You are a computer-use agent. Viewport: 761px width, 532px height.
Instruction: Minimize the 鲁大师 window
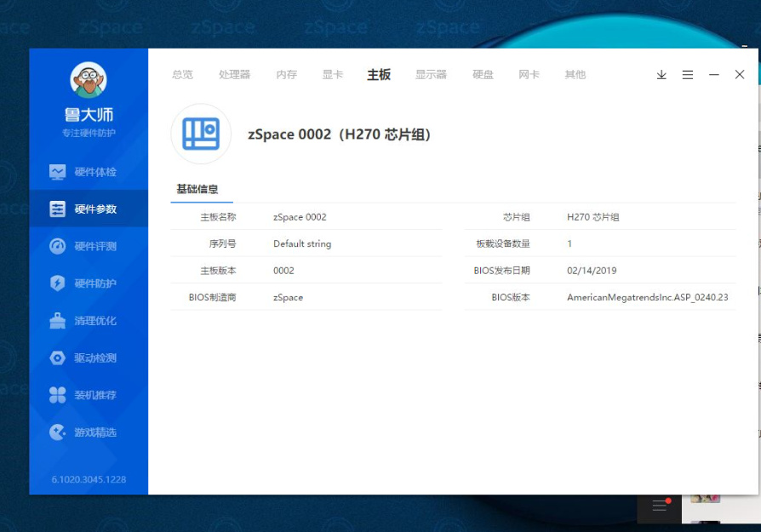[x=714, y=75]
